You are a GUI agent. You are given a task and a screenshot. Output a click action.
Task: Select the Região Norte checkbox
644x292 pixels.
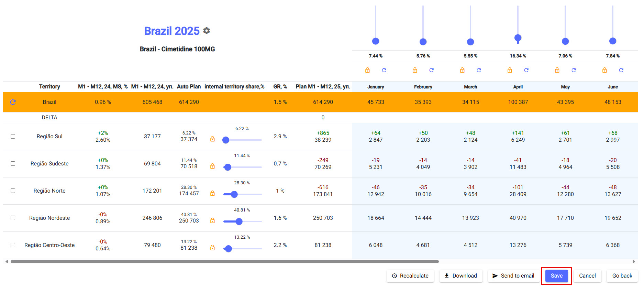[13, 191]
